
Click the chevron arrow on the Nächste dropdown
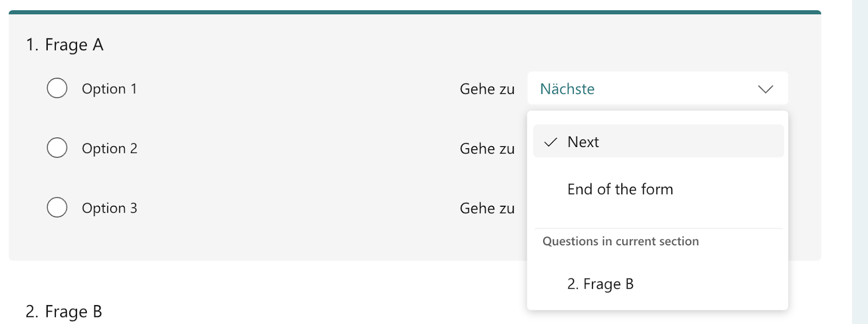pyautogui.click(x=765, y=89)
